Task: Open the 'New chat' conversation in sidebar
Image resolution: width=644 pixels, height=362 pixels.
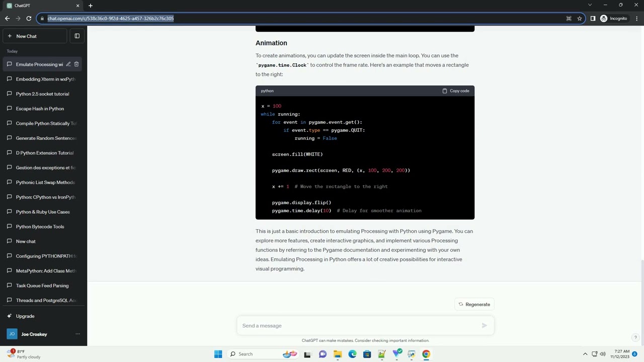Action: [x=43, y=241]
